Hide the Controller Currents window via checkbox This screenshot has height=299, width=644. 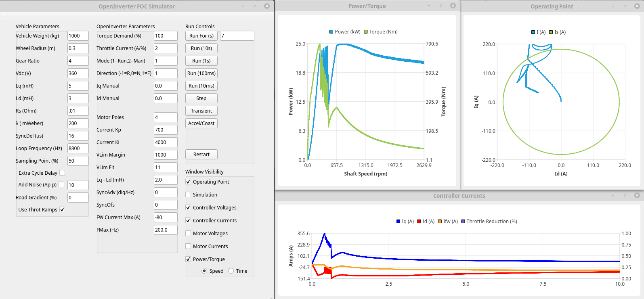coord(188,220)
